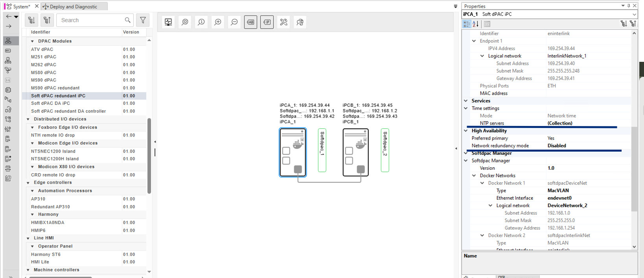Click the last canvas toolbar search-device icon
Image resolution: width=644 pixels, height=278 pixels.
pyautogui.click(x=300, y=22)
